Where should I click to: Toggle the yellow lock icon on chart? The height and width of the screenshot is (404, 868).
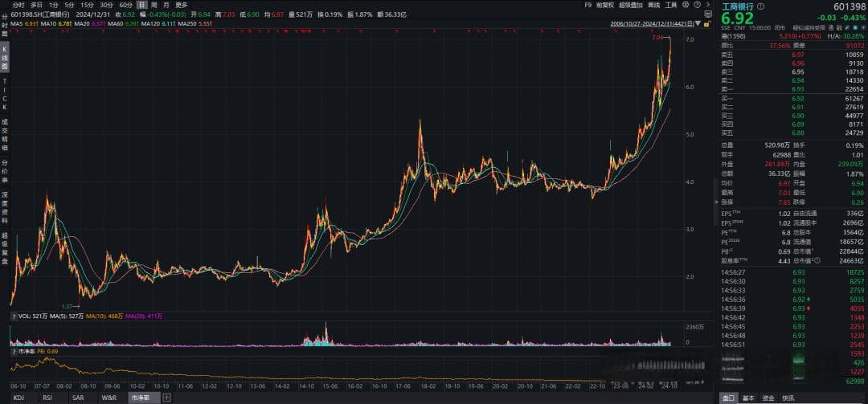[x=706, y=24]
